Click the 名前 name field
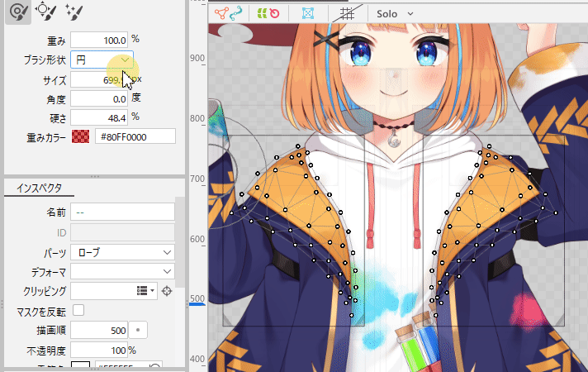 [122, 212]
